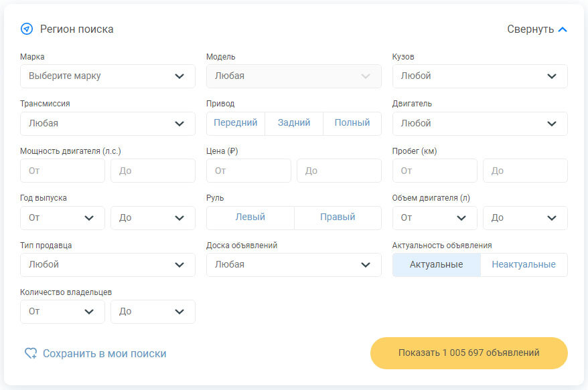Show 1 005 697 listings
The width and height of the screenshot is (588, 390).
469,353
